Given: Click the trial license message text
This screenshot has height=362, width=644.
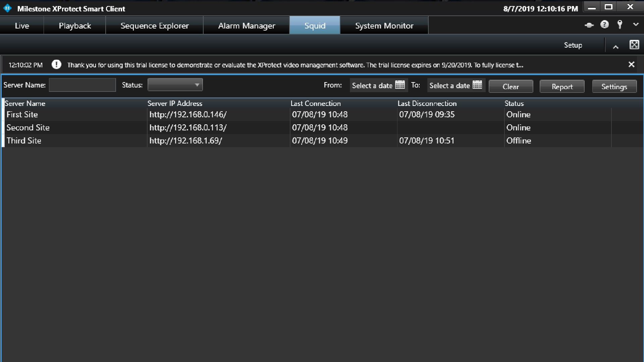Looking at the screenshot, I should point(295,65).
